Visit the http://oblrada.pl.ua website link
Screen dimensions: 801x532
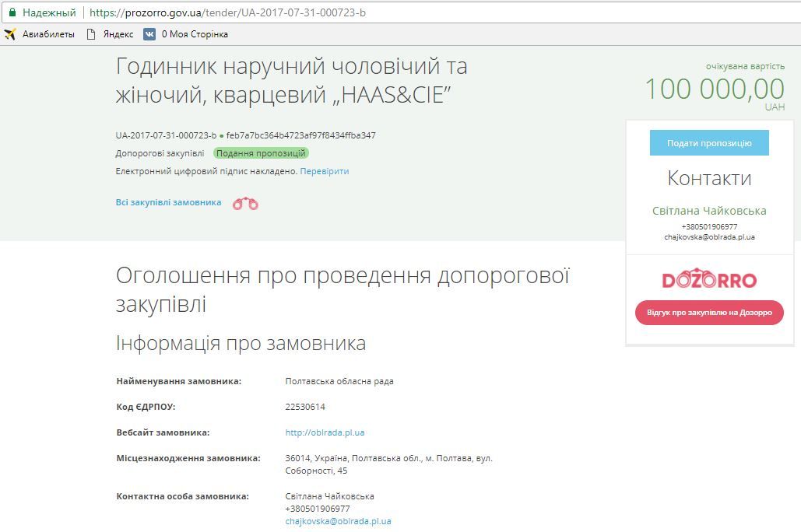324,432
